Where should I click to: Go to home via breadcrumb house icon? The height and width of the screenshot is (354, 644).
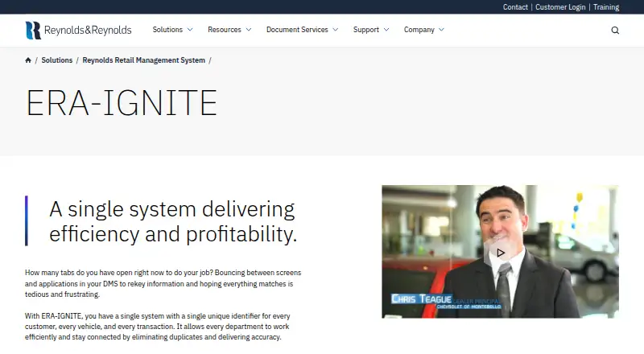pos(28,60)
